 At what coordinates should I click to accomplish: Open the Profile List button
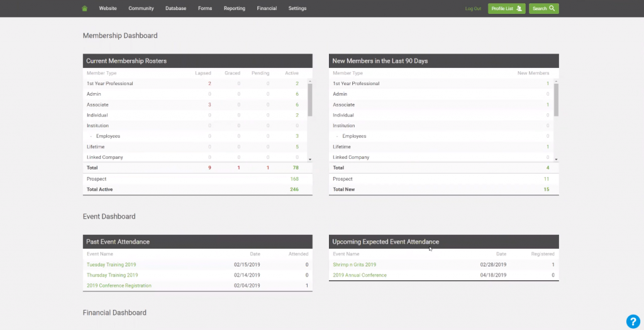pos(506,9)
